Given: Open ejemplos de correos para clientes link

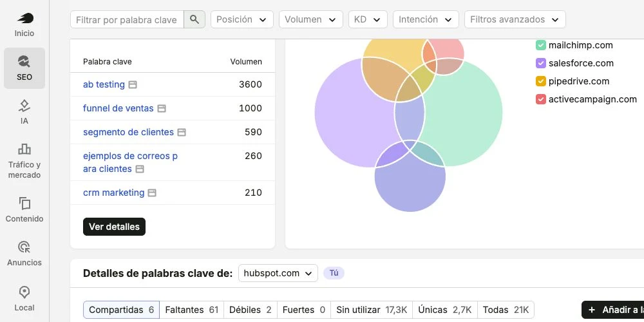Looking at the screenshot, I should [130, 162].
